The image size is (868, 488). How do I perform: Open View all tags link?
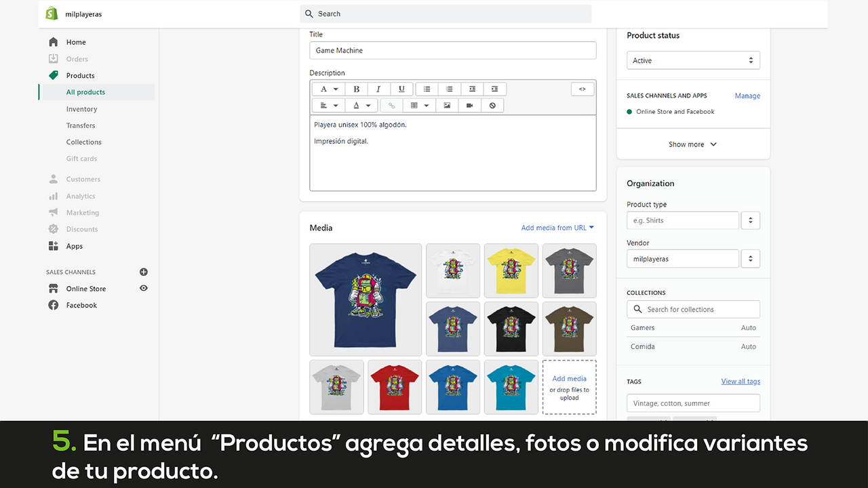(x=740, y=381)
